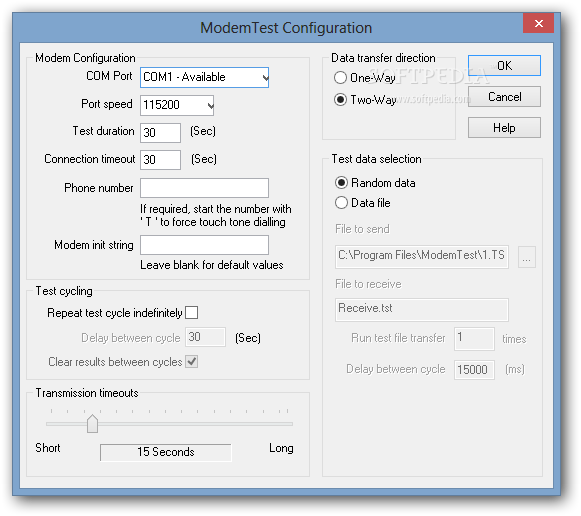Open the Port speed dropdown

tap(177, 105)
